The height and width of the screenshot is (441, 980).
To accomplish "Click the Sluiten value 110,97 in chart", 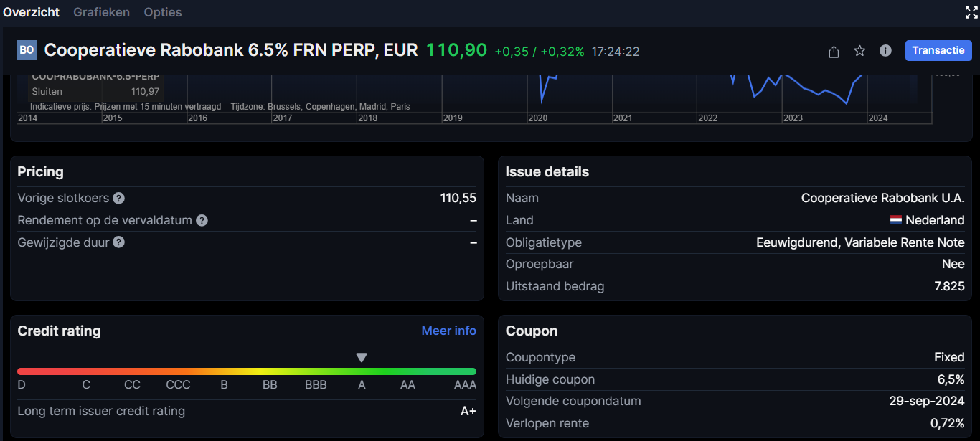I will (146, 91).
